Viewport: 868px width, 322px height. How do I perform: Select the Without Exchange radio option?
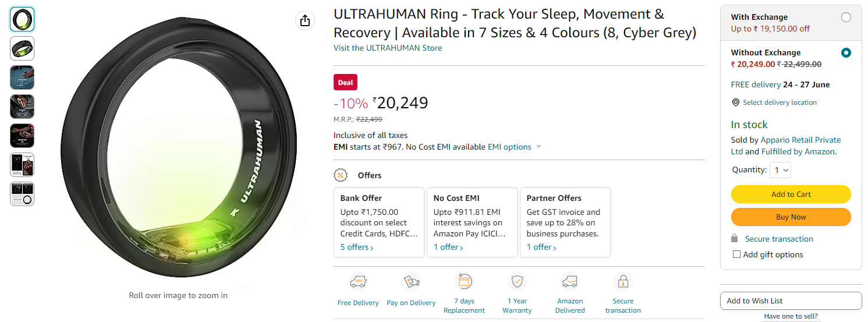coord(846,53)
